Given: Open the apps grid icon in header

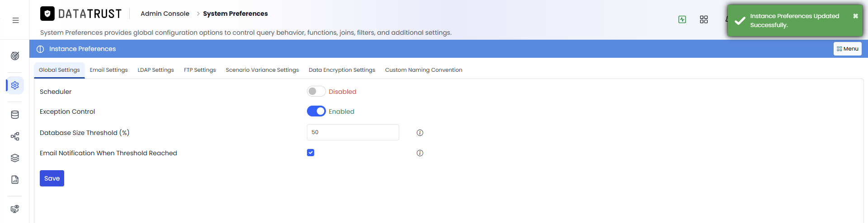Looking at the screenshot, I should click(704, 19).
